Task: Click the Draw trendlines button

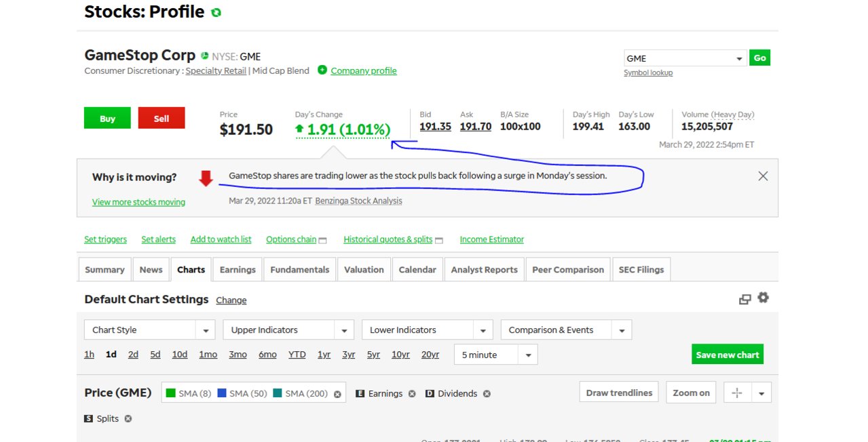Action: [x=619, y=393]
